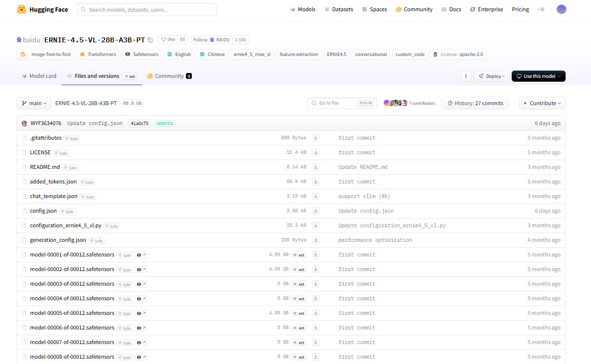Image resolution: width=591 pixels, height=364 pixels.
Task: Open the Model card tab
Action: coord(39,76)
